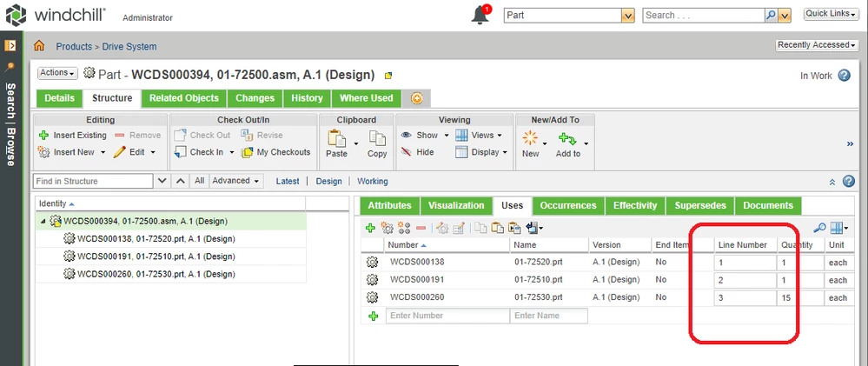Click the Working filter link
The width and height of the screenshot is (868, 366).
pos(373,181)
